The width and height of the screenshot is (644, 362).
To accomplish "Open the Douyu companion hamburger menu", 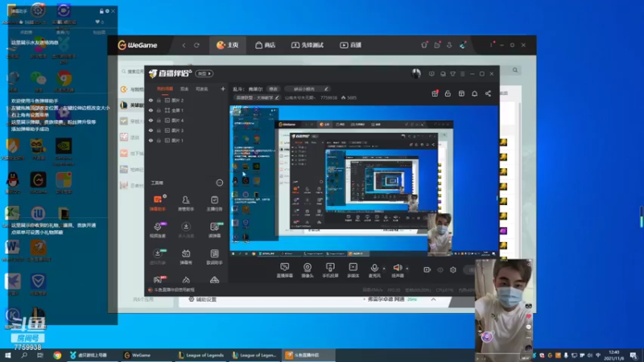I will coord(462,74).
